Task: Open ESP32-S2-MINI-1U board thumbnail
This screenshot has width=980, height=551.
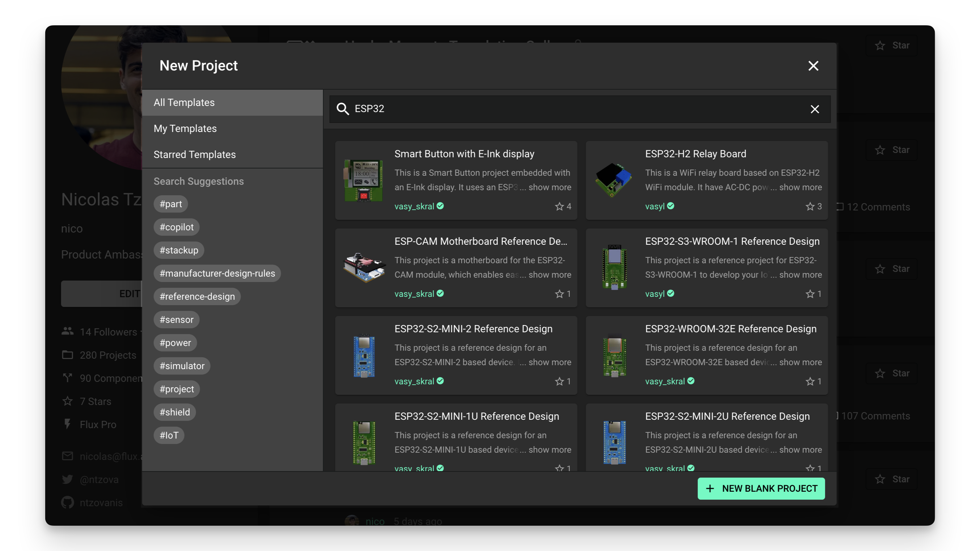Action: click(x=364, y=443)
